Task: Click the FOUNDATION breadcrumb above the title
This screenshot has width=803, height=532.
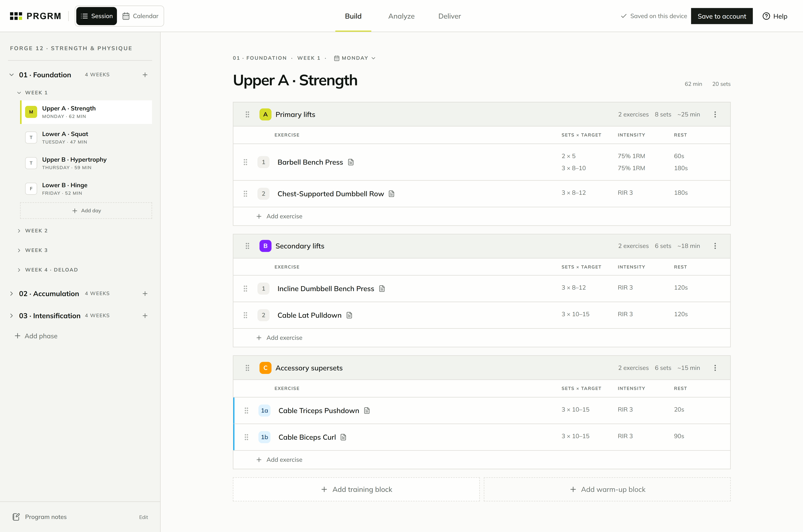Action: click(x=266, y=58)
